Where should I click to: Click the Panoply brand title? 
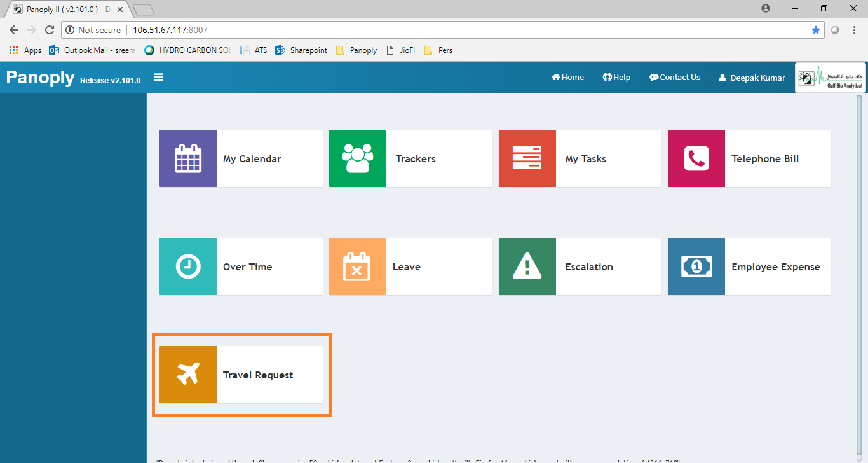click(40, 78)
